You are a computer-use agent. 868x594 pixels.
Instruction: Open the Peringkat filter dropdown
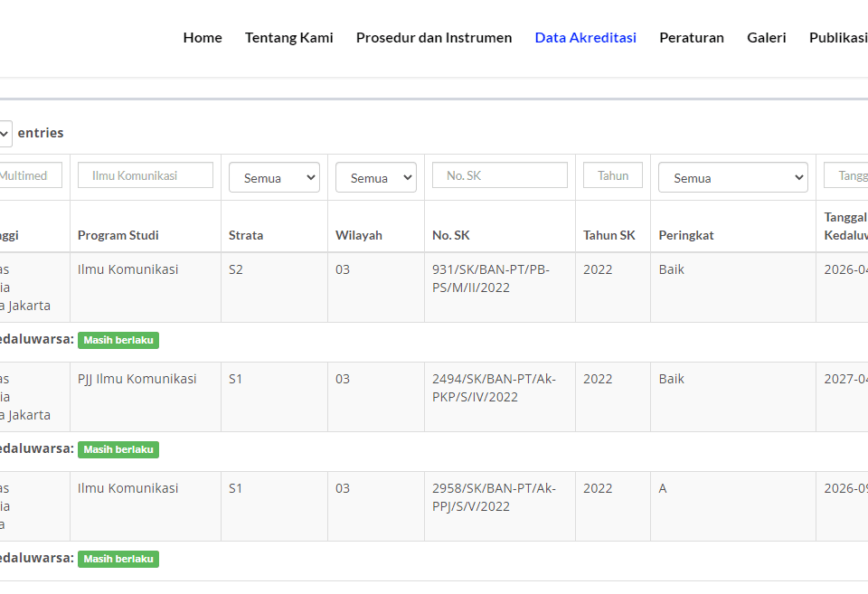click(732, 178)
